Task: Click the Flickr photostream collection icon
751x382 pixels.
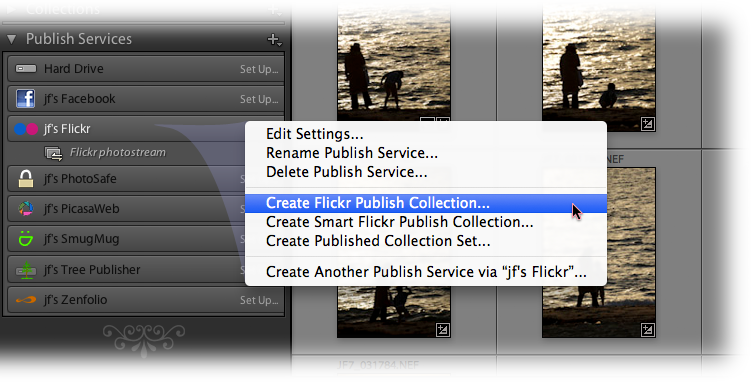Action: 54,153
